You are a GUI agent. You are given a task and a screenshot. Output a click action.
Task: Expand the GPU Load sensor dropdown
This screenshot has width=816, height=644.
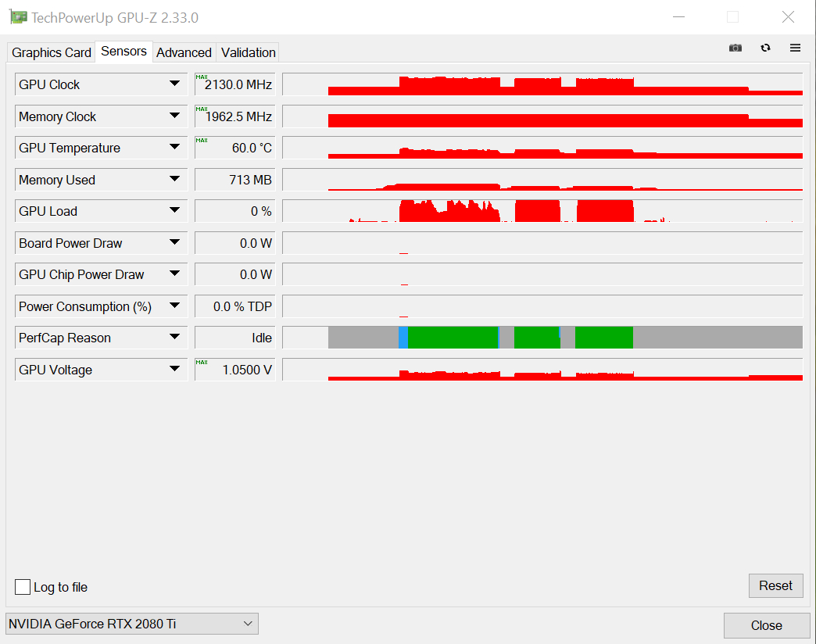click(x=174, y=211)
